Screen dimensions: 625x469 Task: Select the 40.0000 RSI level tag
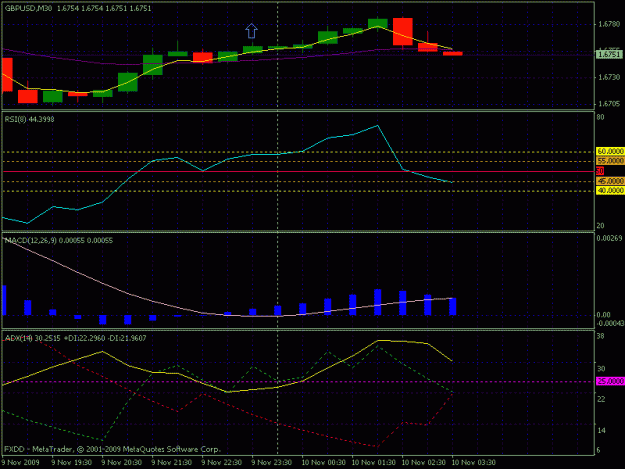[610, 190]
